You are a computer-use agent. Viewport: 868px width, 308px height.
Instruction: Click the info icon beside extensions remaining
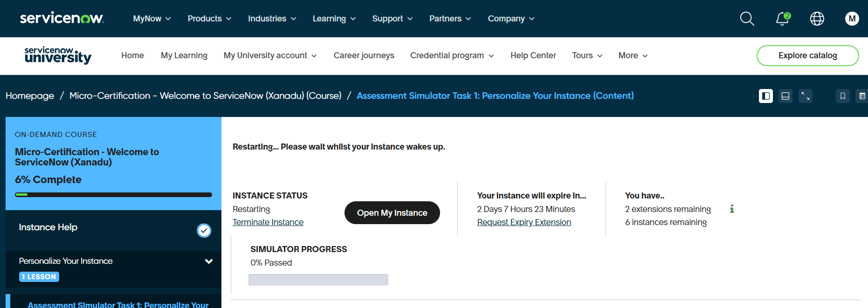tap(732, 209)
